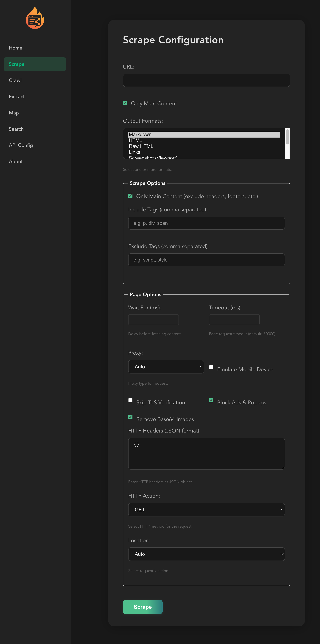Disable Block Ads & Popups
This screenshot has width=320, height=644.
tap(211, 400)
